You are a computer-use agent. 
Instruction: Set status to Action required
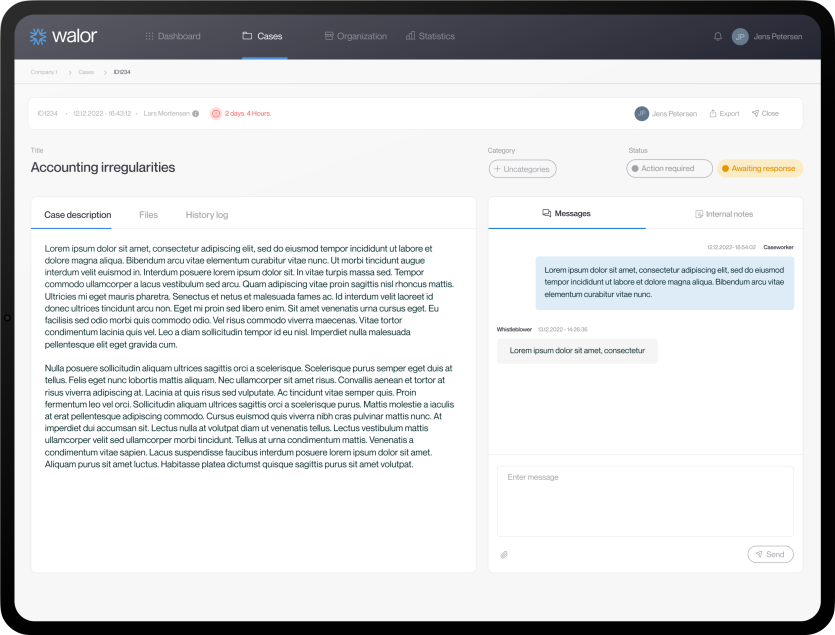coord(669,168)
